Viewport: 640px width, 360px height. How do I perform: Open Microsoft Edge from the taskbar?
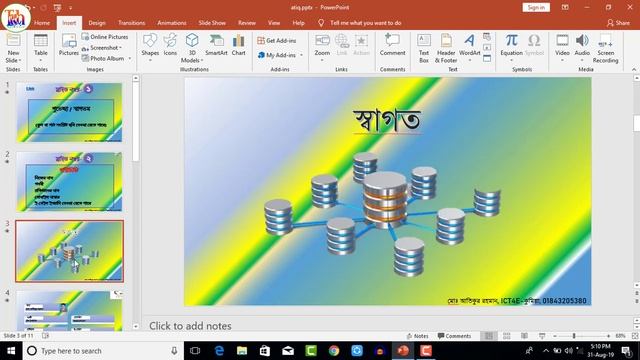(x=219, y=351)
